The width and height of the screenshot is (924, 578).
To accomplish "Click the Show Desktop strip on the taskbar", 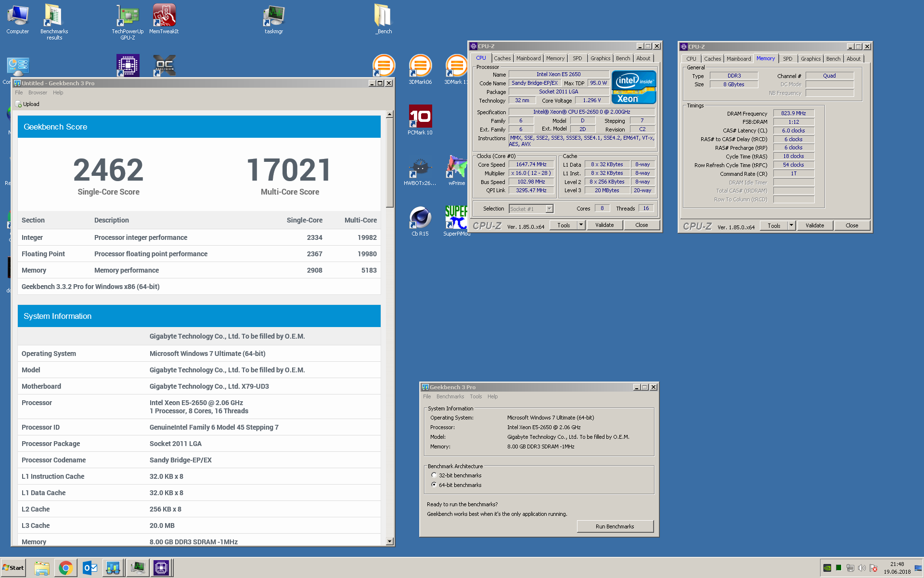I will point(919,568).
